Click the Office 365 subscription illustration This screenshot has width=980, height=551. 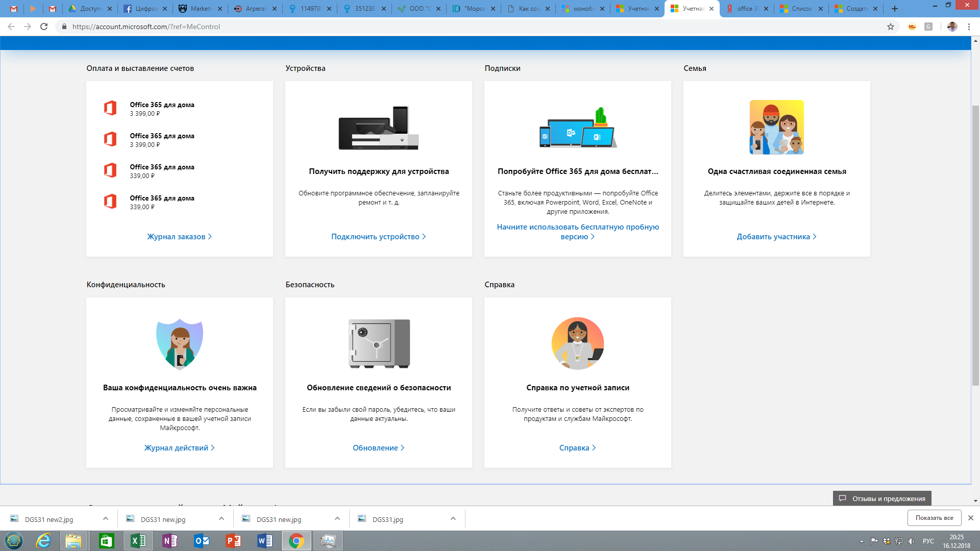click(578, 128)
